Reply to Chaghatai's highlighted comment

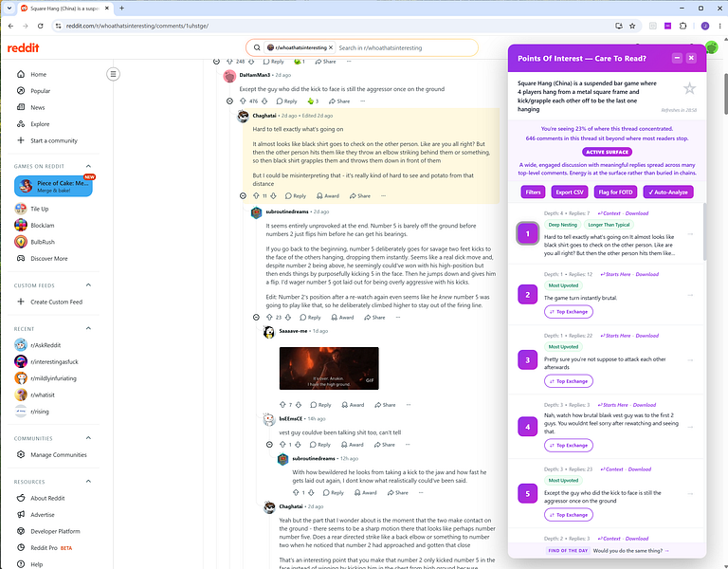(296, 196)
